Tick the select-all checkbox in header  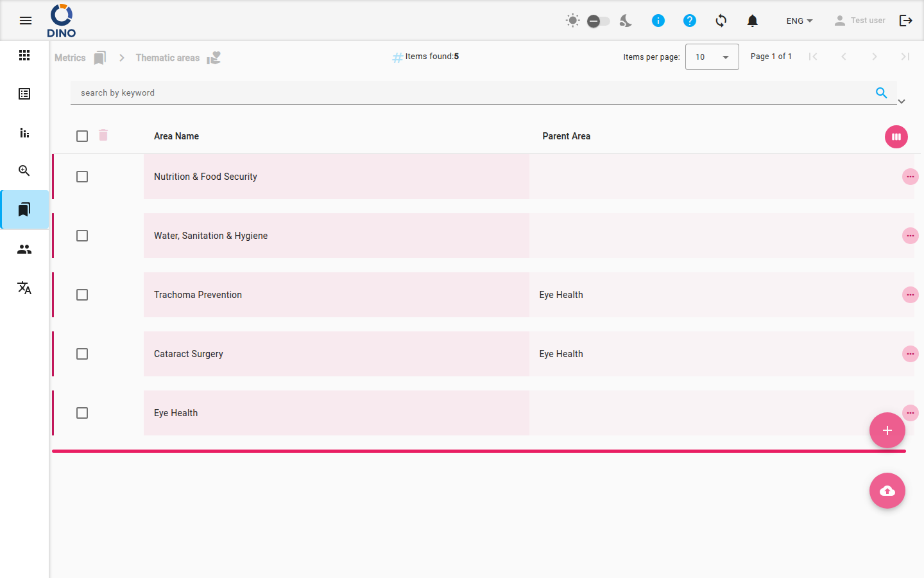pos(82,136)
